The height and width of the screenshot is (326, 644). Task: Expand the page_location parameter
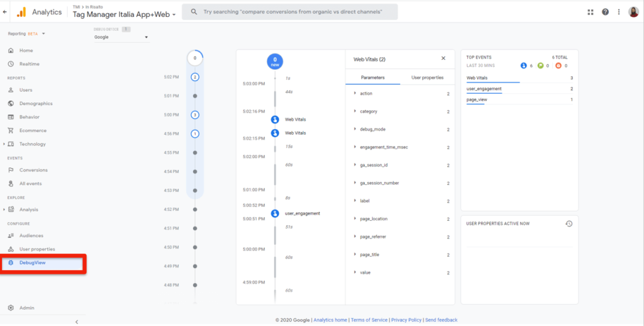pos(355,219)
